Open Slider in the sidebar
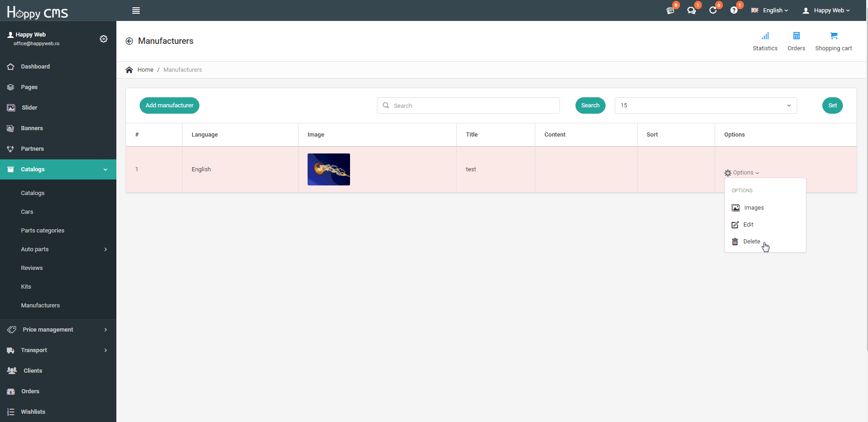 point(58,108)
